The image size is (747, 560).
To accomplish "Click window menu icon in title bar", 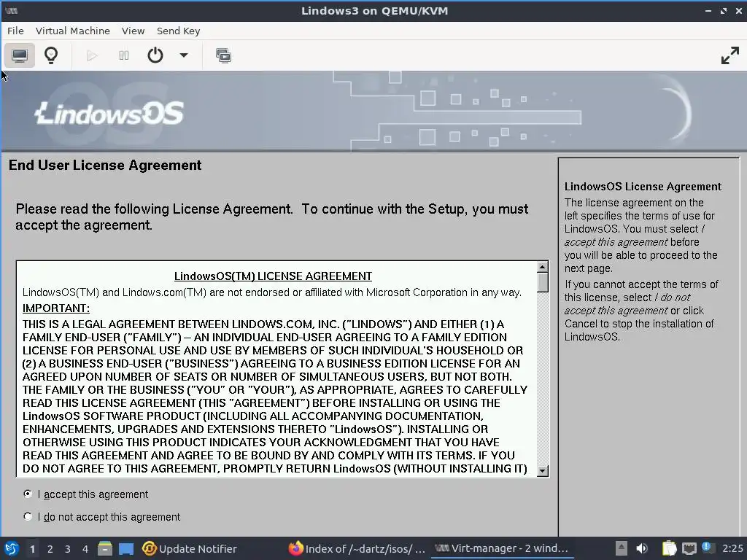I will tap(12, 10).
